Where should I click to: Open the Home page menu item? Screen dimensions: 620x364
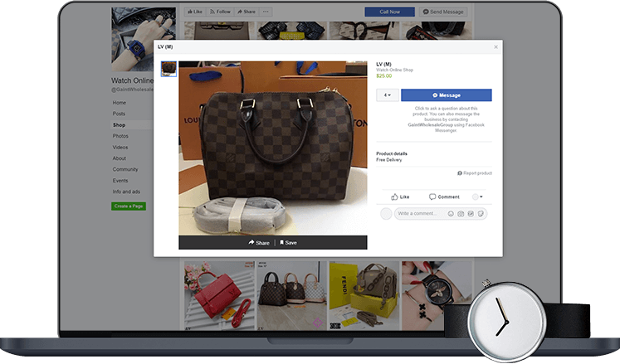point(119,103)
